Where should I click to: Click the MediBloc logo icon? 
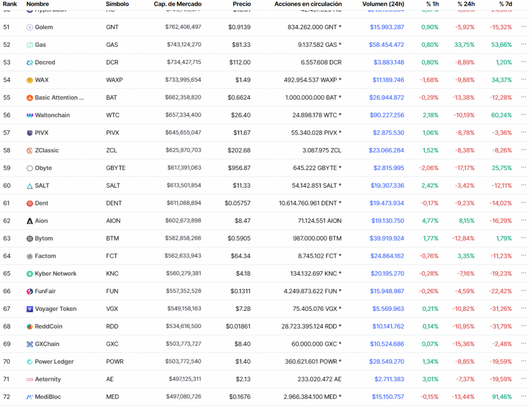pyautogui.click(x=30, y=397)
